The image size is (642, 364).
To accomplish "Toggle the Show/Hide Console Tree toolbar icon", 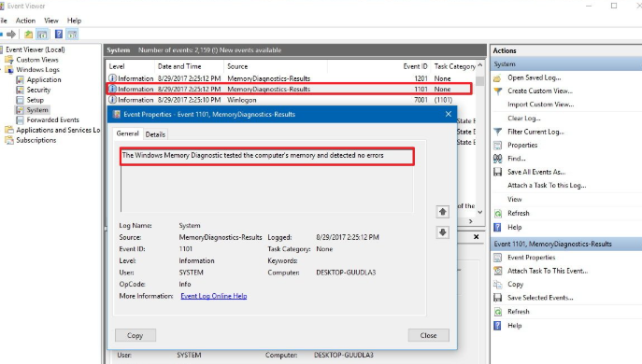I will tap(42, 35).
